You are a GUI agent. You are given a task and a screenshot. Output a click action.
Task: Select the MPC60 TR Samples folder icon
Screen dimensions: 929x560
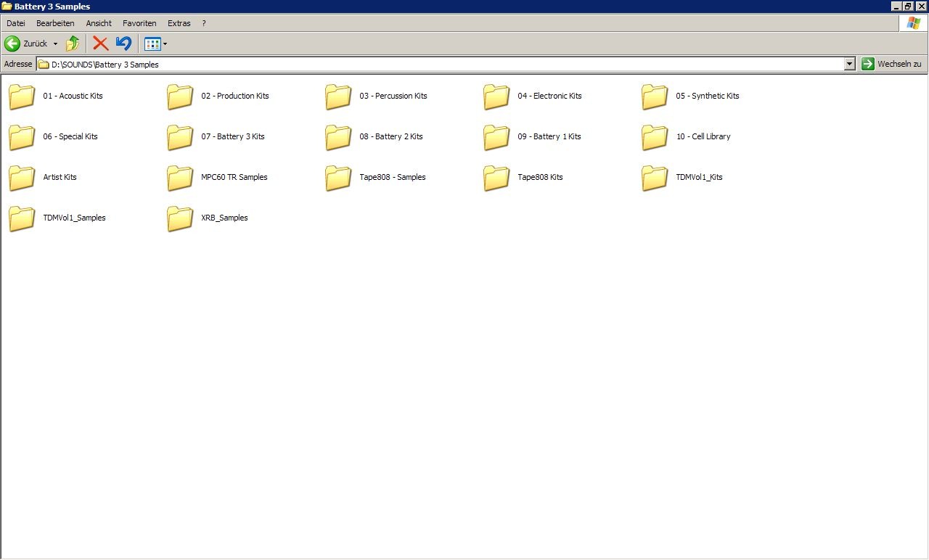[180, 177]
